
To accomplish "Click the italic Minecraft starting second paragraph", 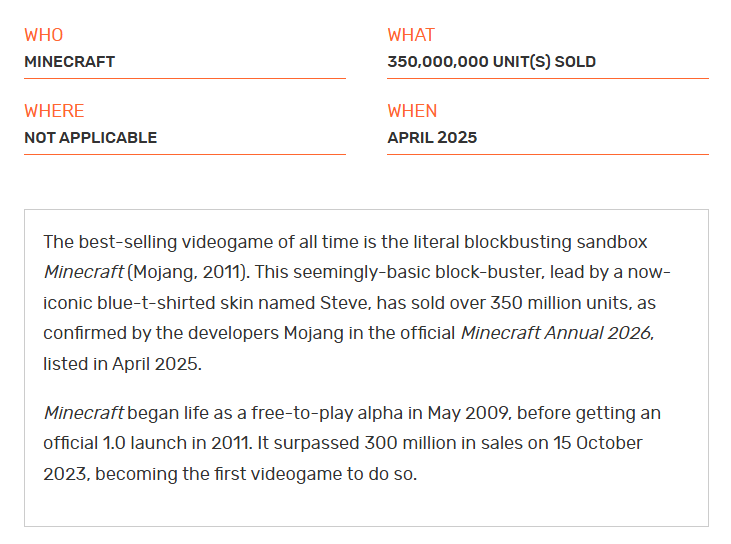I will click(83, 413).
